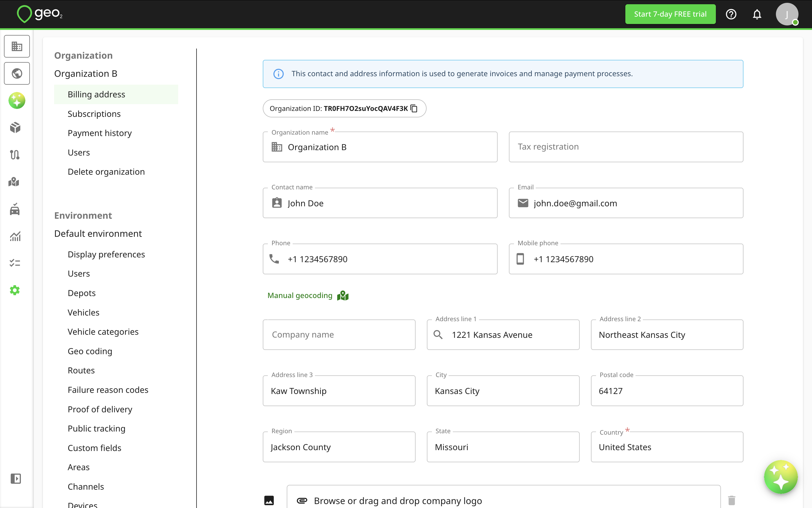Click the Manual geocoding map icon
The image size is (812, 508).
[343, 296]
